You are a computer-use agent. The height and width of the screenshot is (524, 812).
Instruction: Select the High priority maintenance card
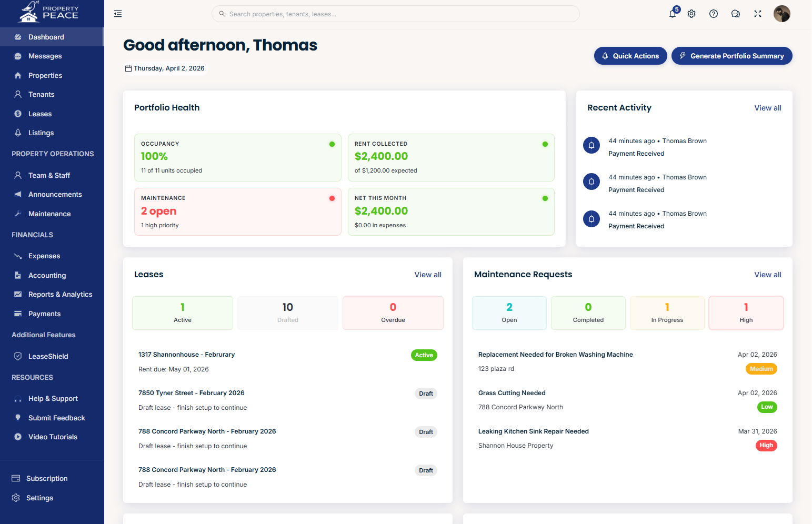(x=746, y=313)
